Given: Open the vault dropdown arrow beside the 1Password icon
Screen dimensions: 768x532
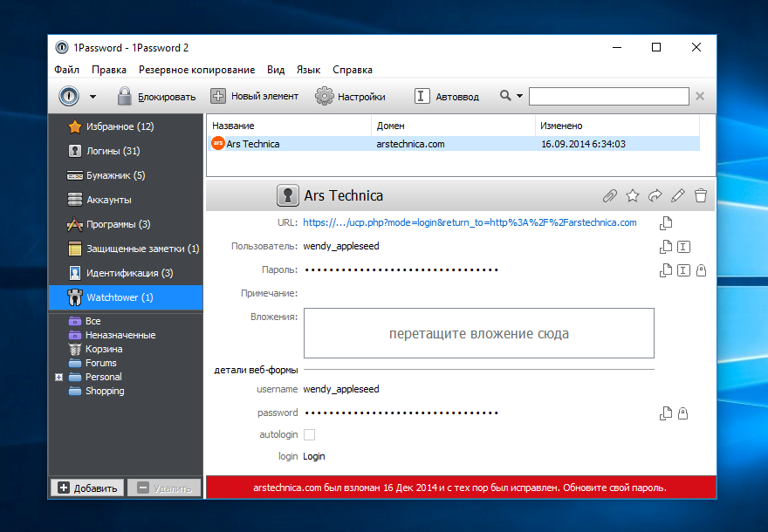Looking at the screenshot, I should 93,97.
